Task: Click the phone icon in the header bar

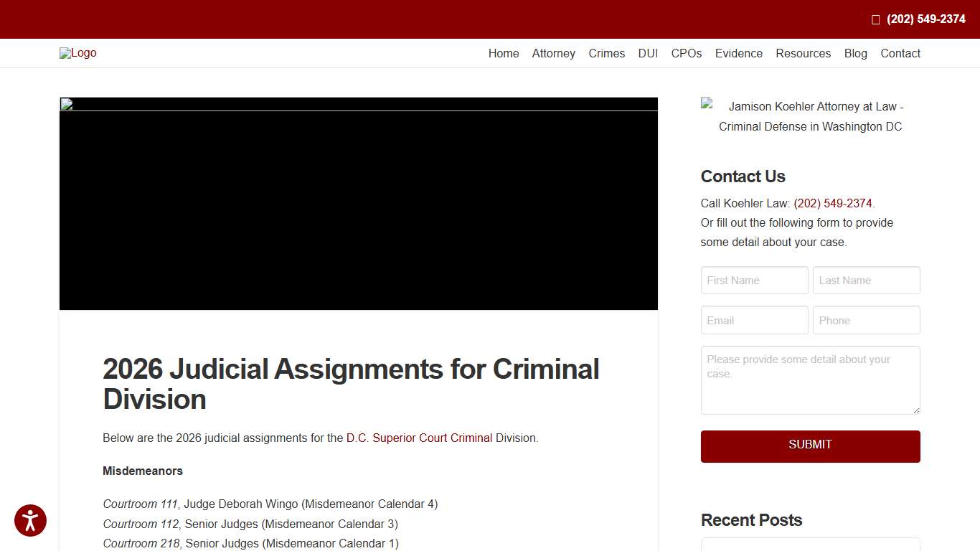Action: click(875, 19)
